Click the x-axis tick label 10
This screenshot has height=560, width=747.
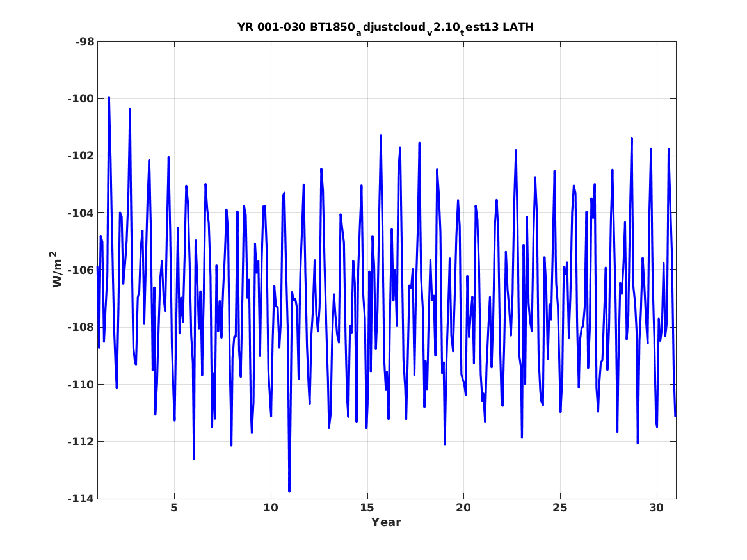[271, 508]
